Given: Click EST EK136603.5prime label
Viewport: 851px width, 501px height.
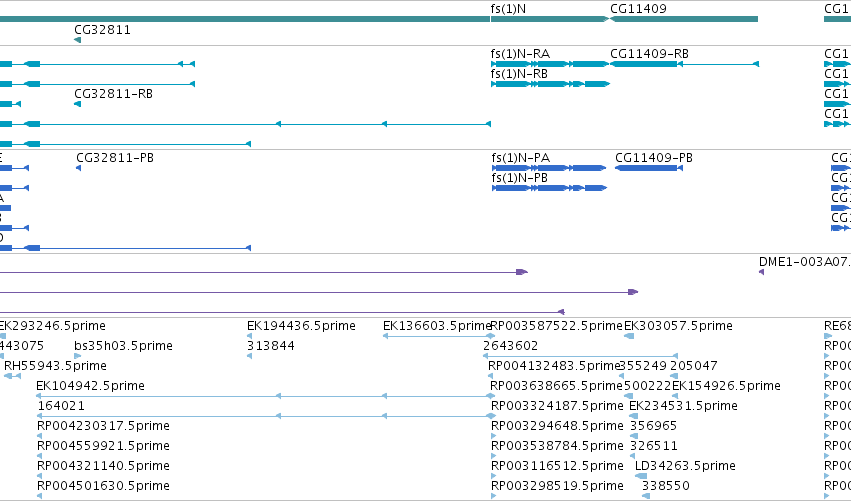Looking at the screenshot, I should [x=437, y=326].
